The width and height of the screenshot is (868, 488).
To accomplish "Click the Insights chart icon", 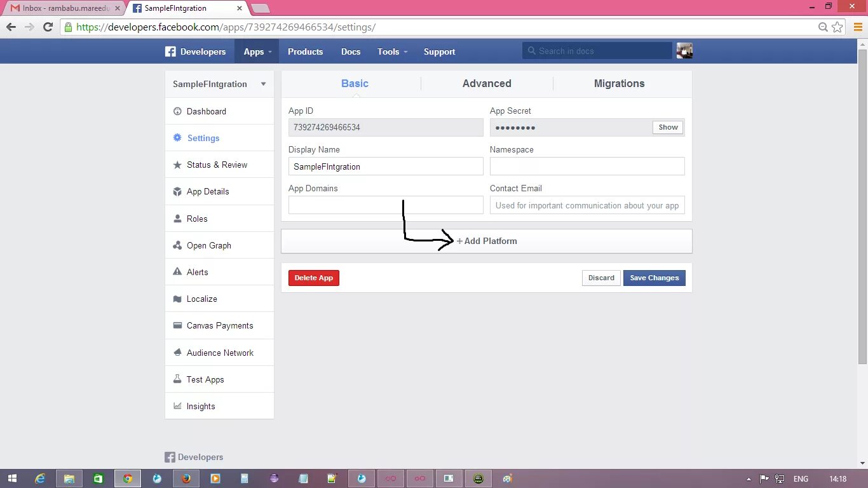I will tap(177, 406).
